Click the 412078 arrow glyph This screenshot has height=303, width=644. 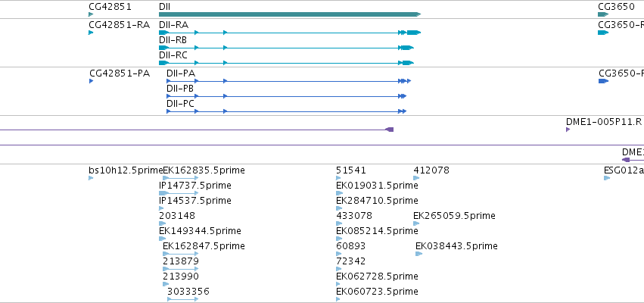416,178
